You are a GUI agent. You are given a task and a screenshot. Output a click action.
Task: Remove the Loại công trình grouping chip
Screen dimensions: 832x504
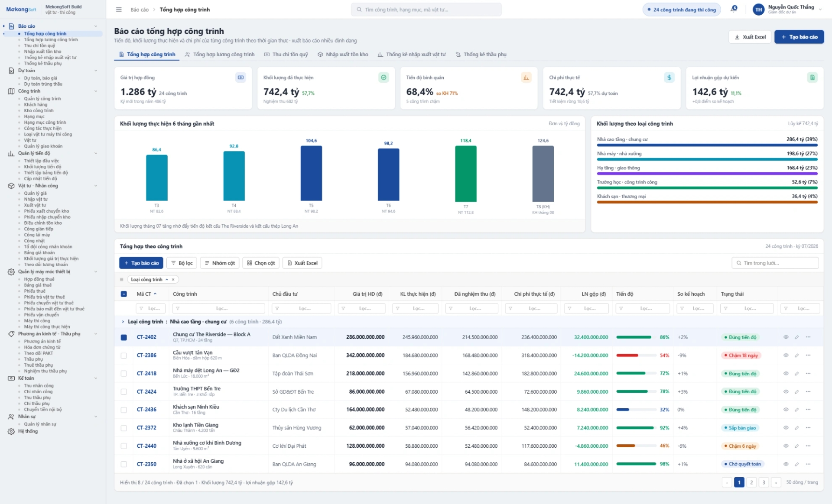coord(173,280)
